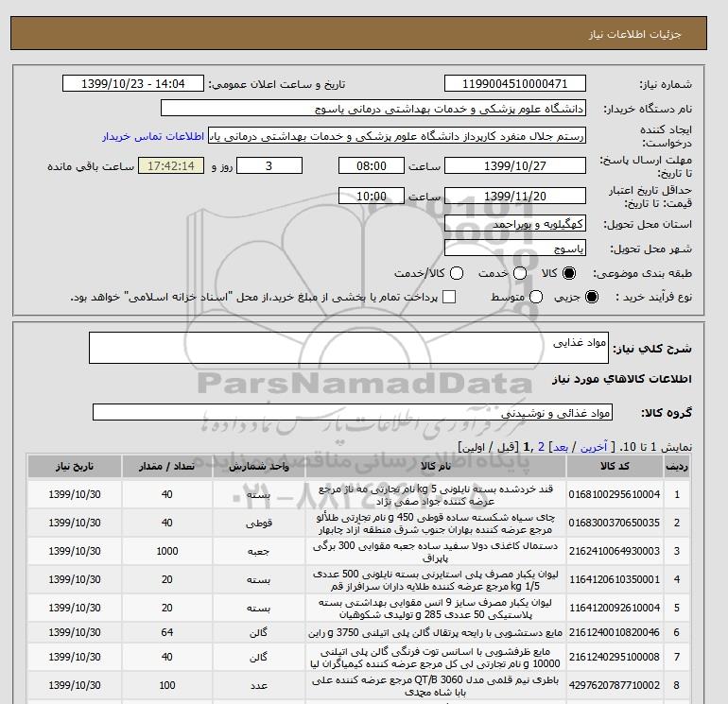Click item code 1164120610350001
Image resolution: width=728 pixels, height=704 pixels.
coord(615,579)
